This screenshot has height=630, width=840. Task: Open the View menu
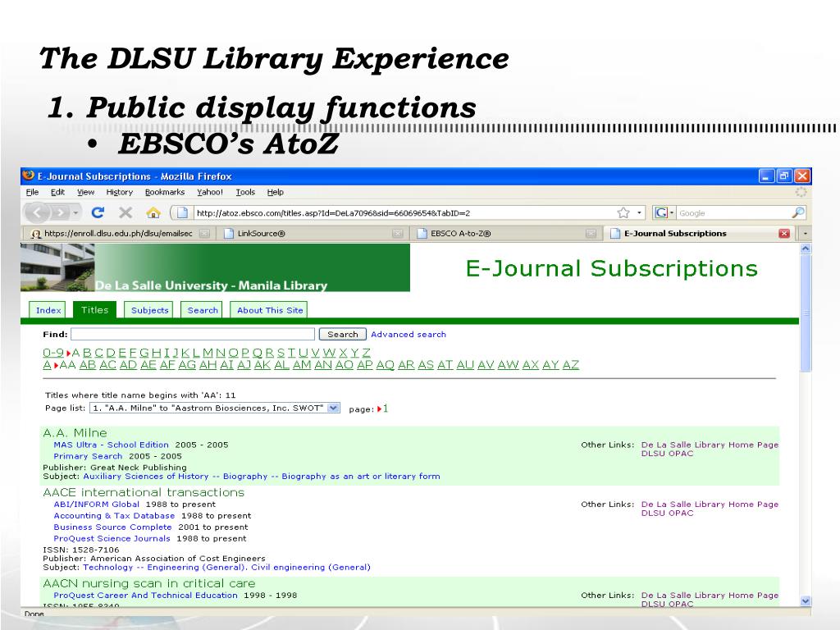85,192
